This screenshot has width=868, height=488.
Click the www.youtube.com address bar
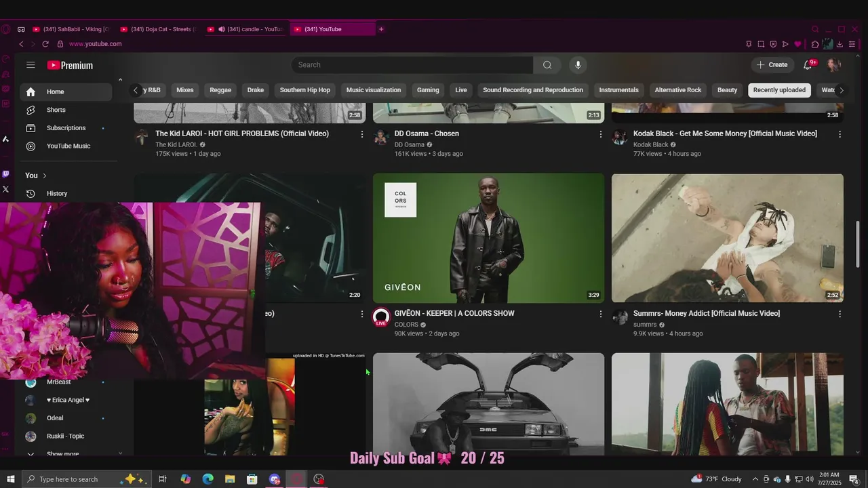click(95, 44)
